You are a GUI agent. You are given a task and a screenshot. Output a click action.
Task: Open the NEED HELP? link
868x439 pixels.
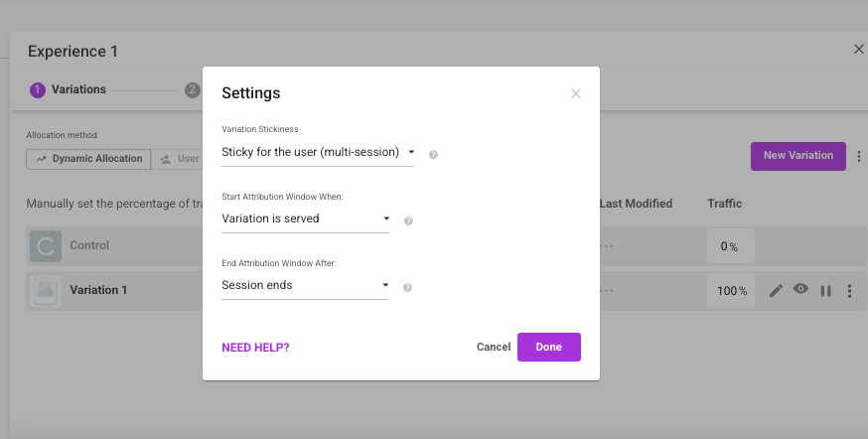click(x=255, y=348)
